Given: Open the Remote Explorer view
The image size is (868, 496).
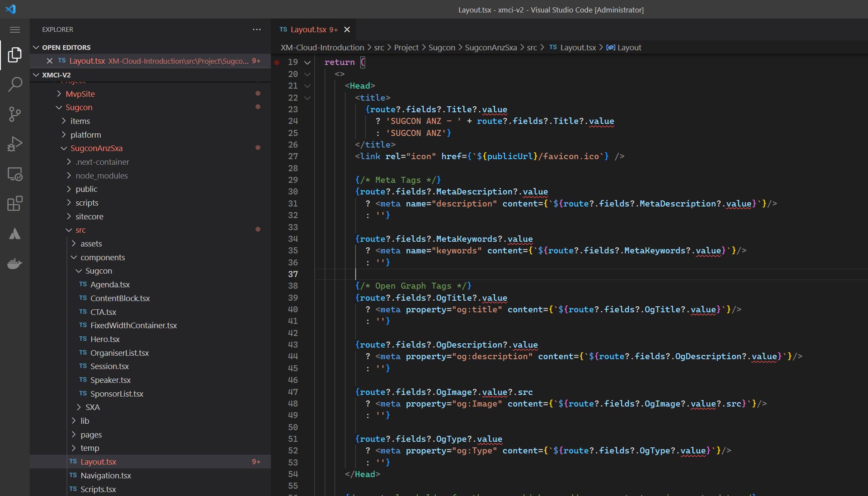Looking at the screenshot, I should point(15,174).
